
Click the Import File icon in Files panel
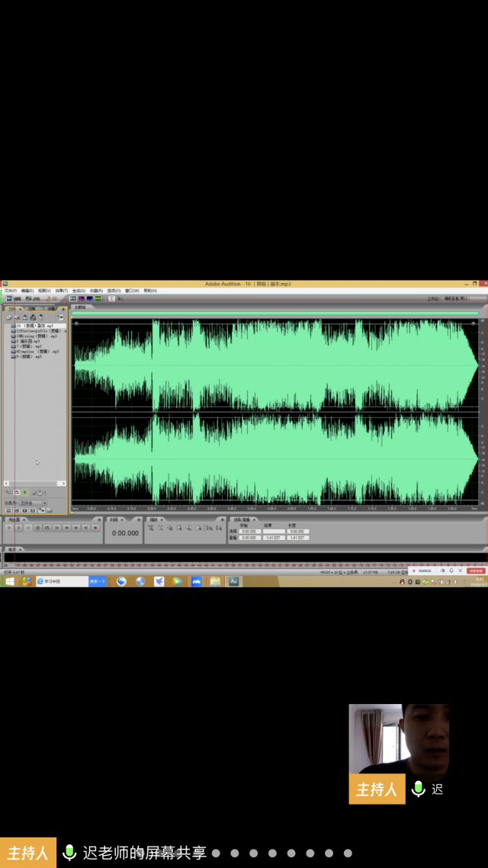tap(9, 317)
